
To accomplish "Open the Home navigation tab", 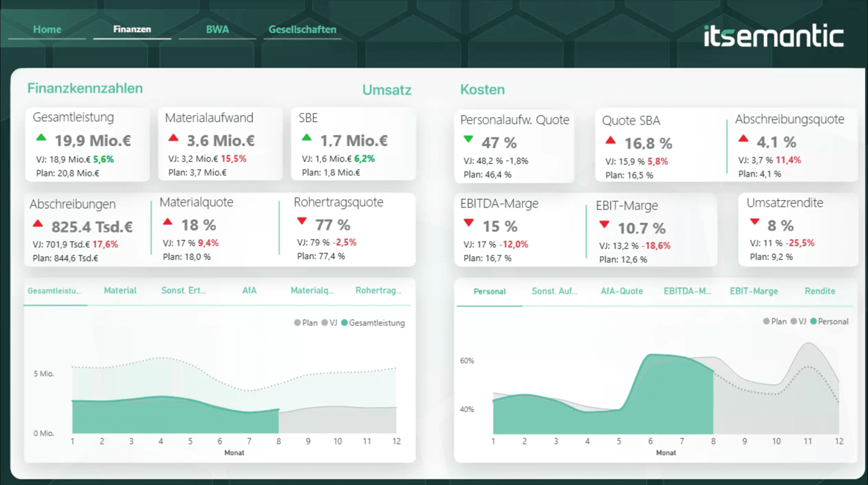I will click(47, 29).
